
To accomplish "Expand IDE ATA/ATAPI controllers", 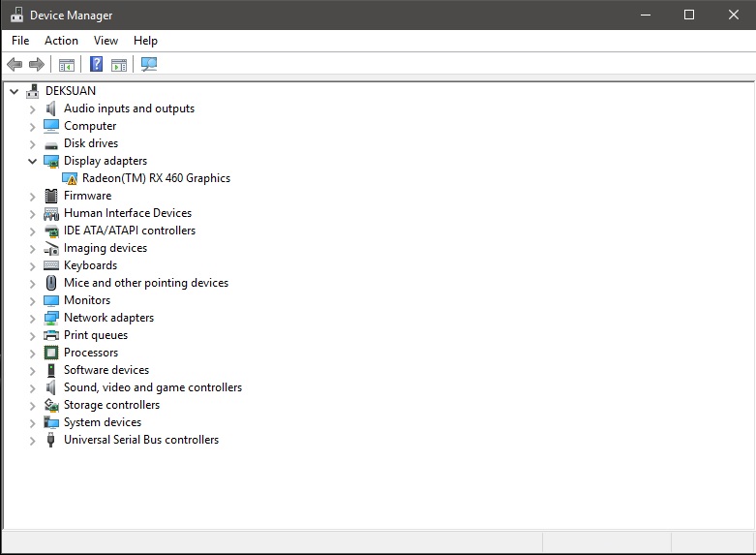I will point(32,231).
